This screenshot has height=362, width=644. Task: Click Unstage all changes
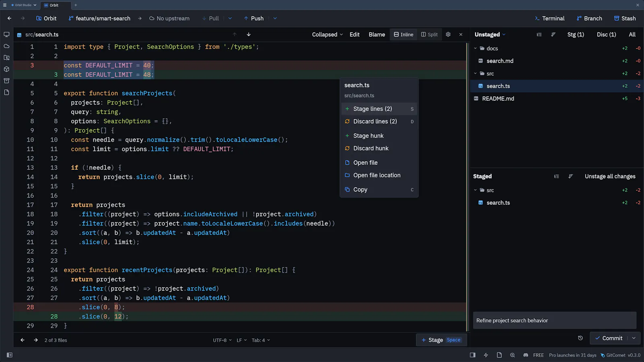(610, 176)
